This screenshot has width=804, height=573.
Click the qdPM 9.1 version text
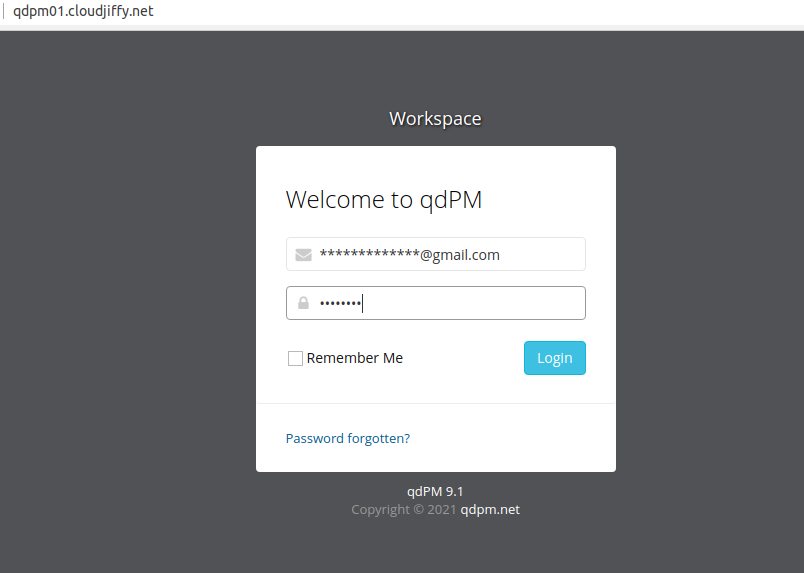pyautogui.click(x=435, y=491)
